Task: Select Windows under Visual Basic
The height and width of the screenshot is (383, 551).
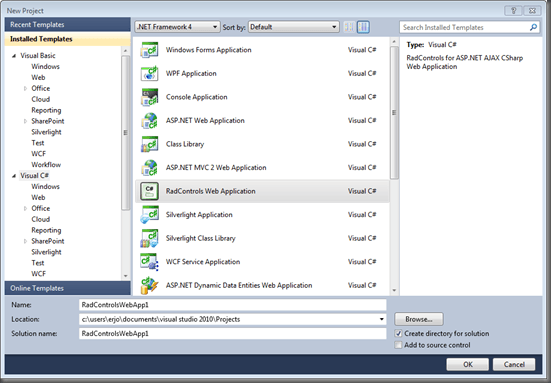Action: (x=45, y=66)
